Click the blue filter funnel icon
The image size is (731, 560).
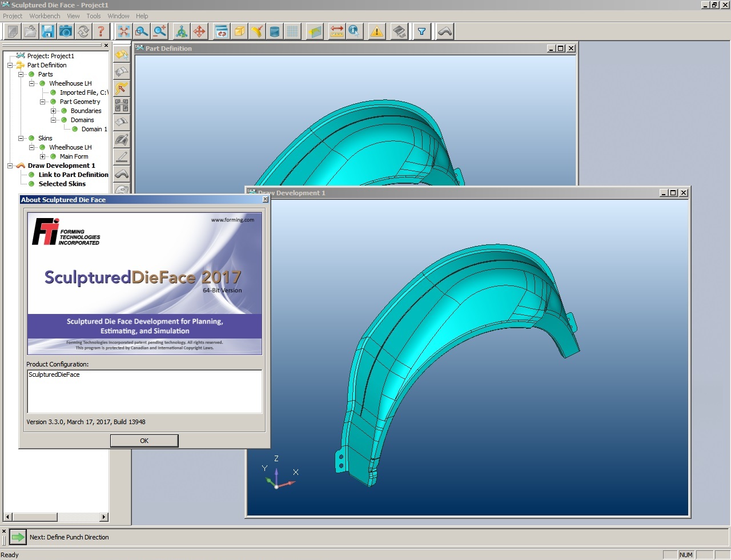[421, 31]
